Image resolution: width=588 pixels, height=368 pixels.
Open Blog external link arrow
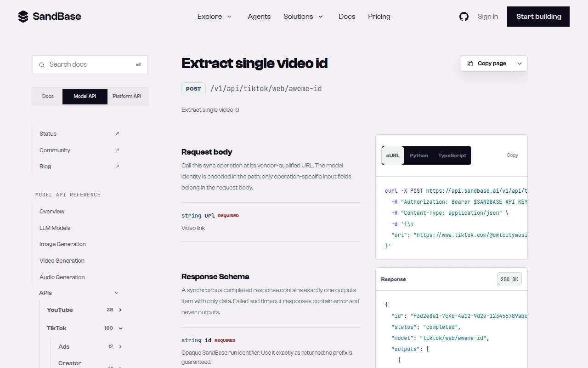coord(117,167)
